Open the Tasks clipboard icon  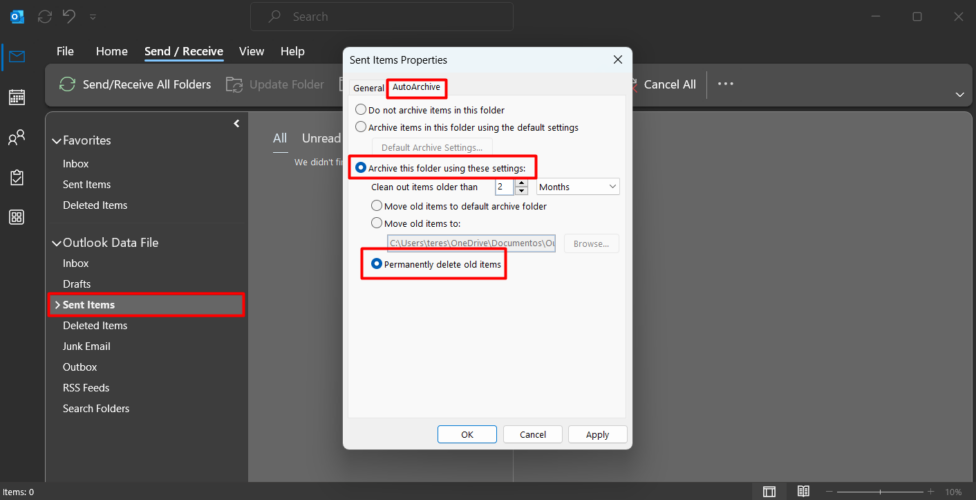(x=17, y=177)
